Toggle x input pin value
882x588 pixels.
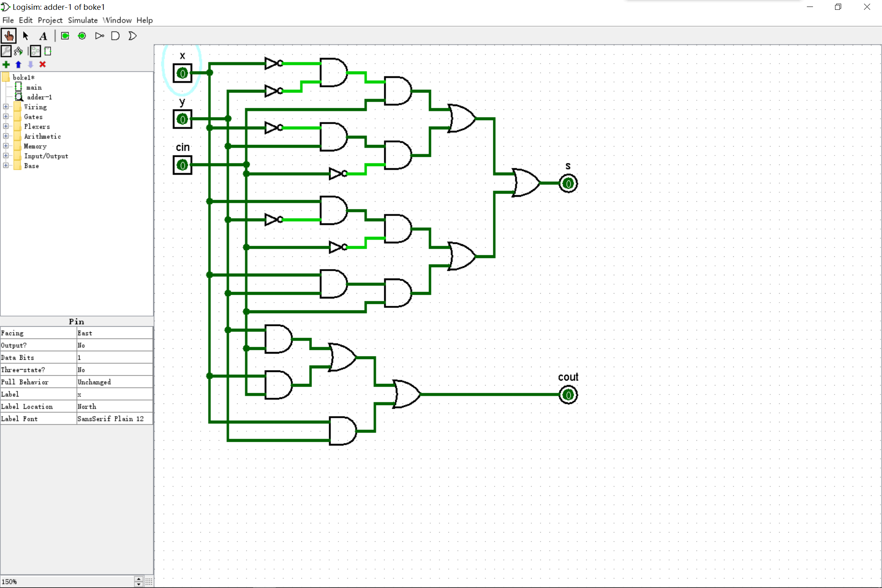tap(183, 73)
